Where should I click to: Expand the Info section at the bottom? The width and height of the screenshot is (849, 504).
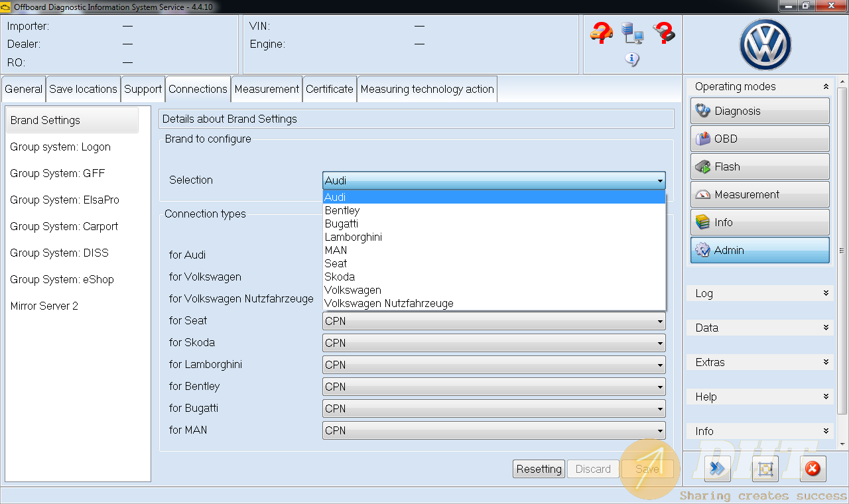pos(826,431)
